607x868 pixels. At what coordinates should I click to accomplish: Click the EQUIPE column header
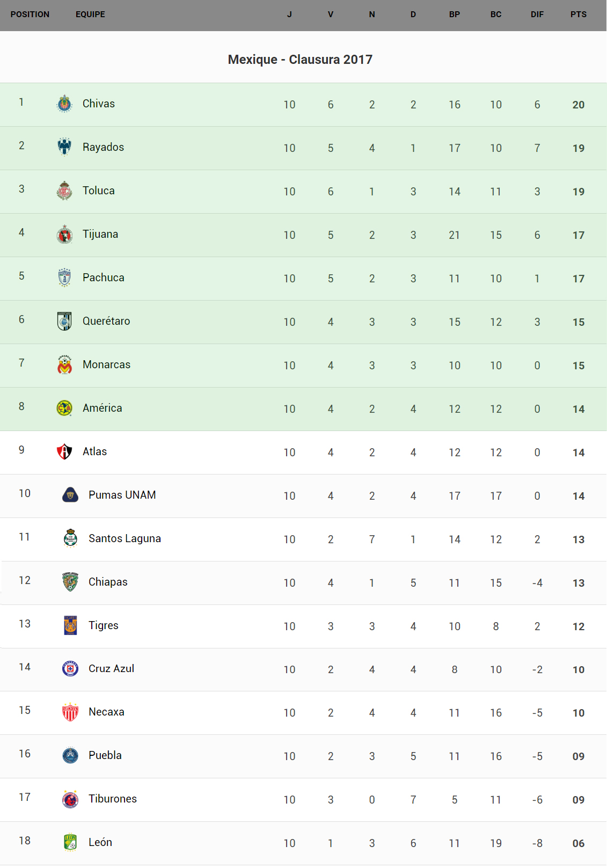[x=90, y=14]
